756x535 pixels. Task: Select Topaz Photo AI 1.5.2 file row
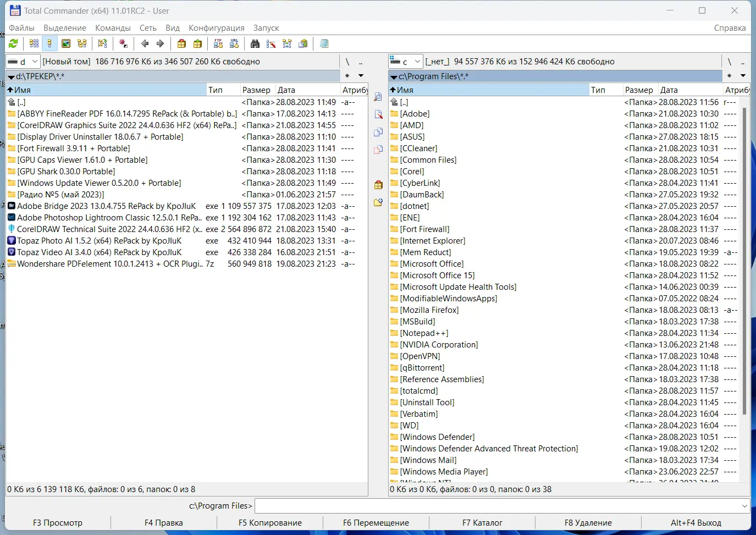tap(187, 241)
